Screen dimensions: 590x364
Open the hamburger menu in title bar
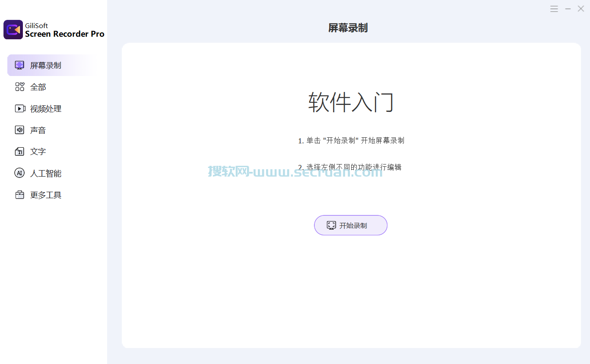[x=554, y=9]
